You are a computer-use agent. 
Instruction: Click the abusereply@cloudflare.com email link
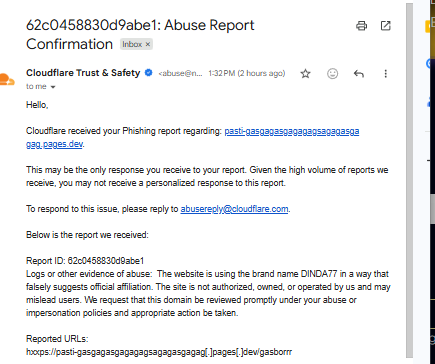click(234, 209)
